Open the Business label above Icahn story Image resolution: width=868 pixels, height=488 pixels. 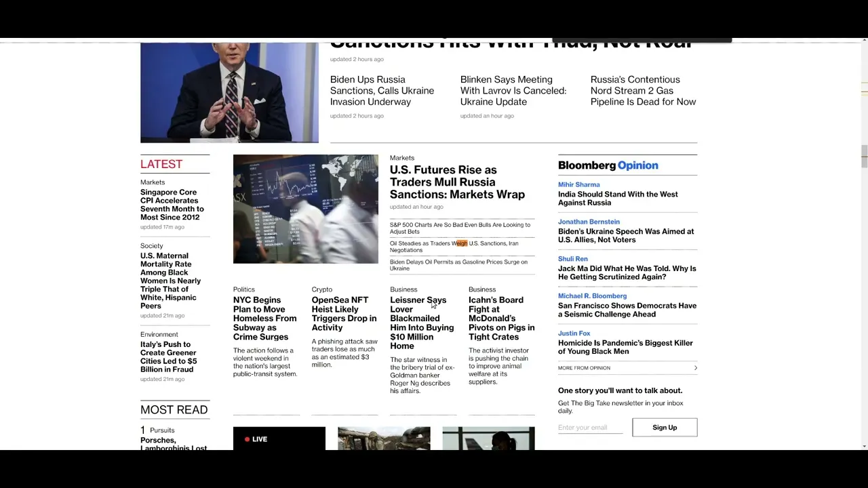tap(482, 289)
